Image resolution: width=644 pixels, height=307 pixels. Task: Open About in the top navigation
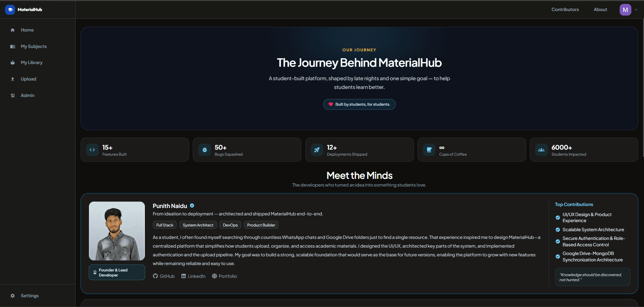(600, 9)
